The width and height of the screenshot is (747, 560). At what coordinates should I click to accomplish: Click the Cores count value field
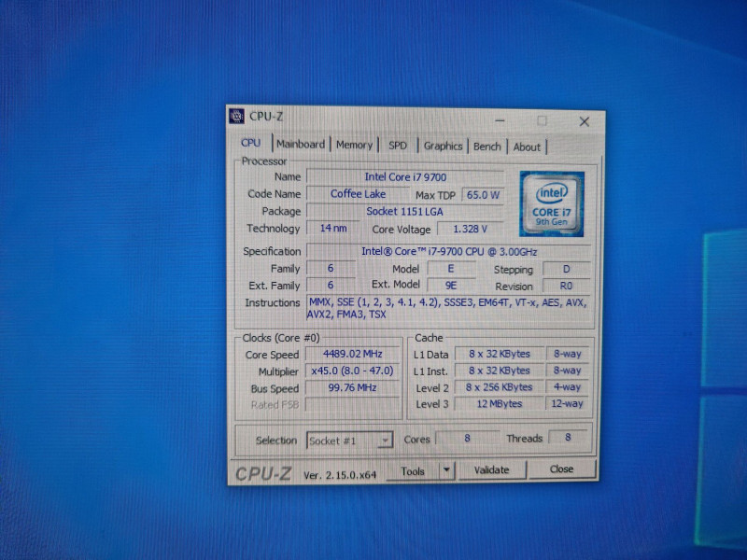point(468,438)
